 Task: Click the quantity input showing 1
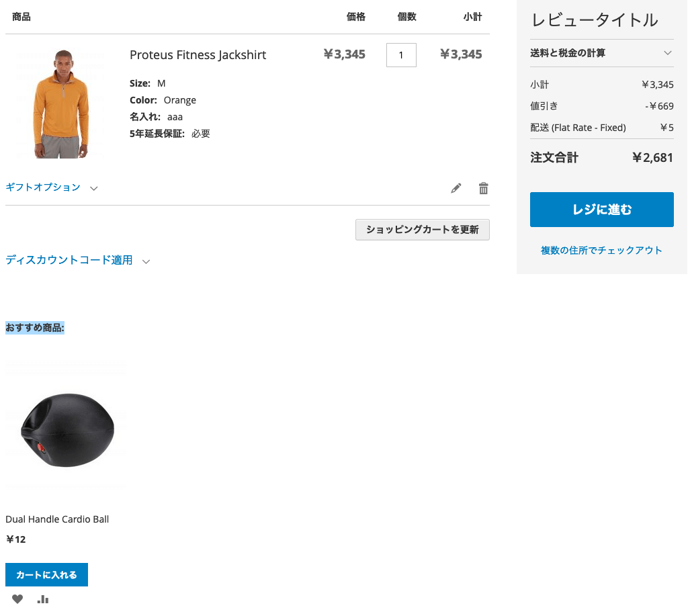(401, 55)
